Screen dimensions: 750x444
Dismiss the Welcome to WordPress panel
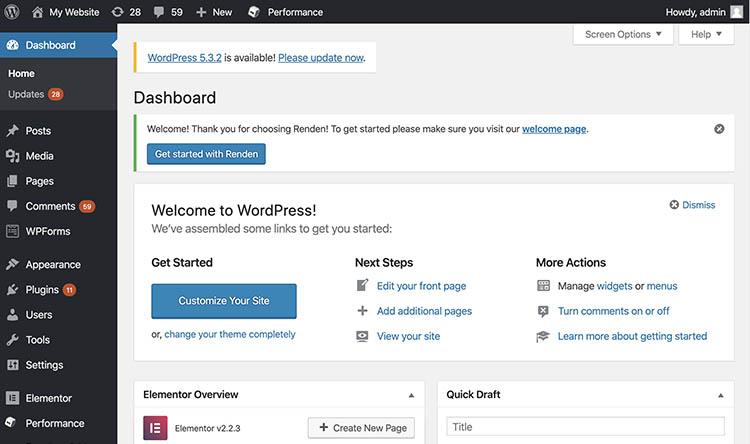coord(692,205)
